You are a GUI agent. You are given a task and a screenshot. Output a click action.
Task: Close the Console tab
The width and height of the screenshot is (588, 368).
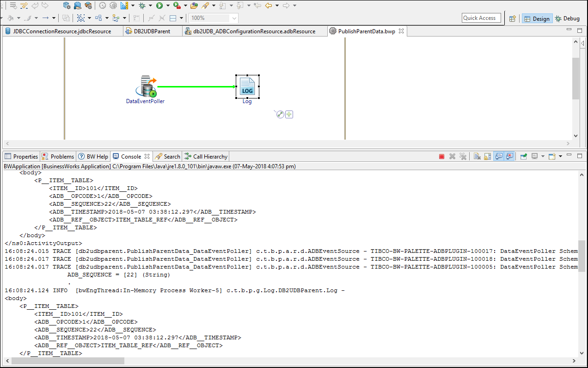coord(147,157)
